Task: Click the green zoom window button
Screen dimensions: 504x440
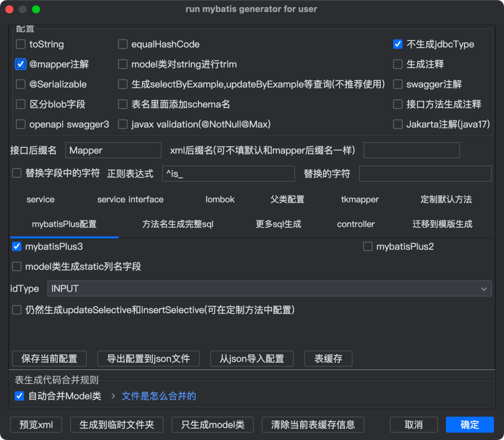Action: coord(36,9)
